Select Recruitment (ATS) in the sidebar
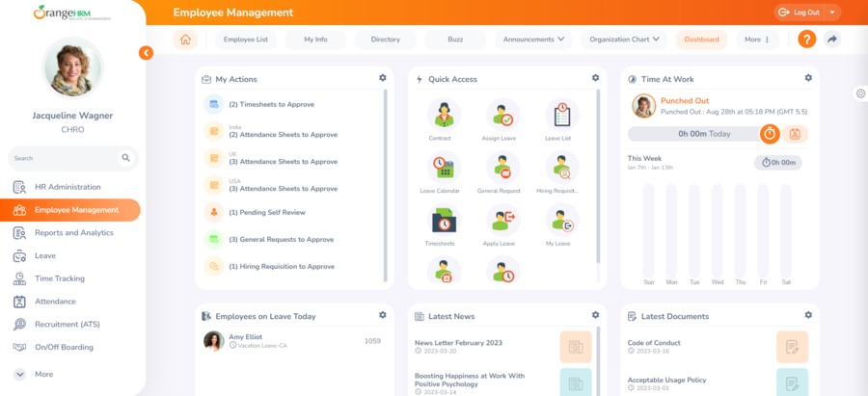This screenshot has height=396, width=868. click(68, 325)
